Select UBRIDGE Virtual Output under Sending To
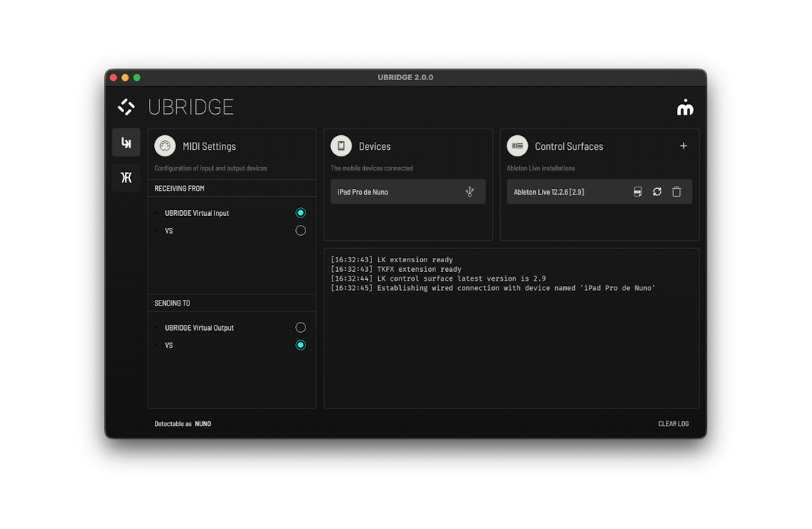This screenshot has width=812, height=529. click(300, 328)
